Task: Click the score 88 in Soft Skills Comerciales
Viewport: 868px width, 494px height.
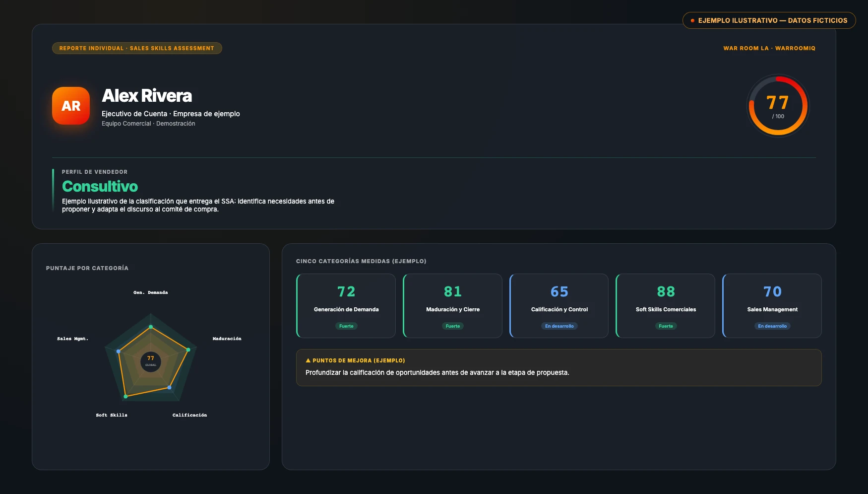Action: [666, 292]
